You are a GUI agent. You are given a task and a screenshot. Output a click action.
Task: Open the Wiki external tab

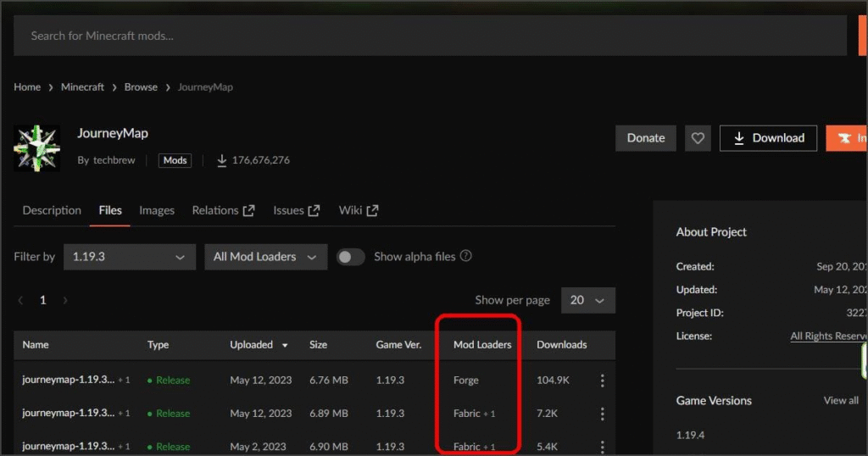click(359, 210)
